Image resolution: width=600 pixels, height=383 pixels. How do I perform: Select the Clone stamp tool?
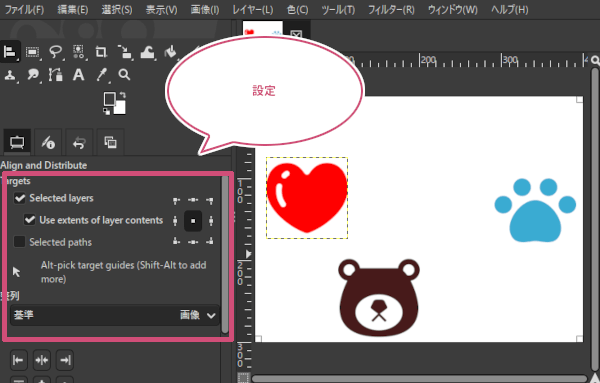click(x=10, y=75)
